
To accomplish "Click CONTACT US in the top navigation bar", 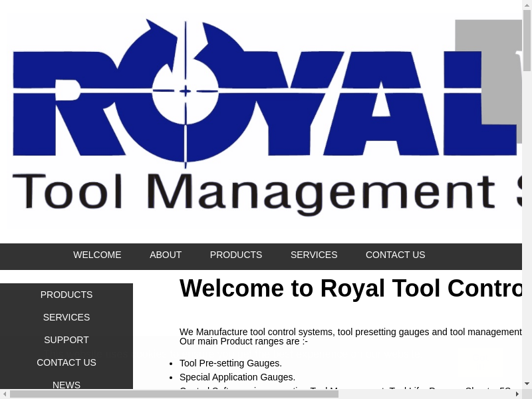I will (395, 255).
